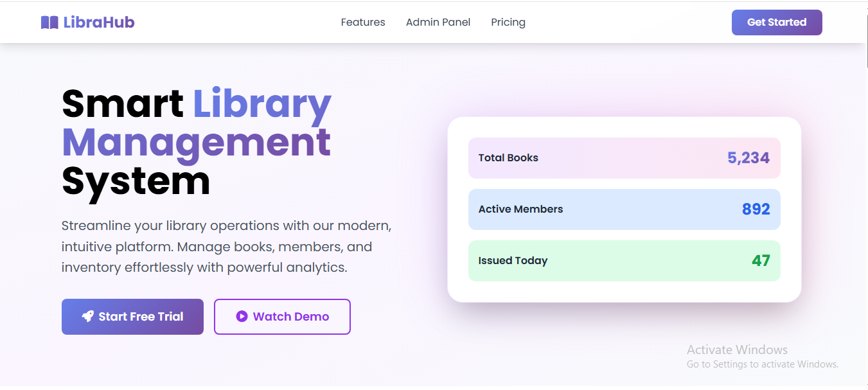Click the 47 issued today count
868x390 pixels.
pyautogui.click(x=761, y=261)
